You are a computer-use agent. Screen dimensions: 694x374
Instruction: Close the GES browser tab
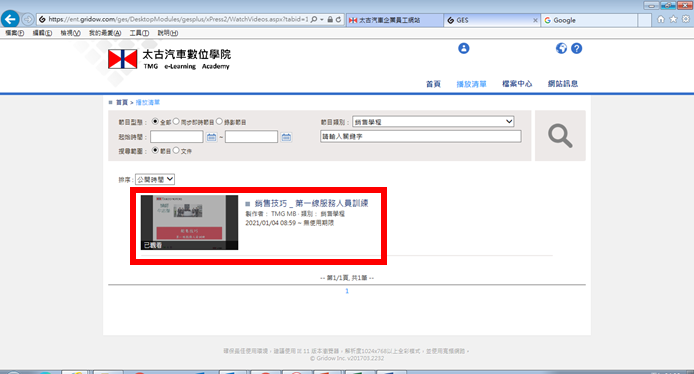pos(535,20)
